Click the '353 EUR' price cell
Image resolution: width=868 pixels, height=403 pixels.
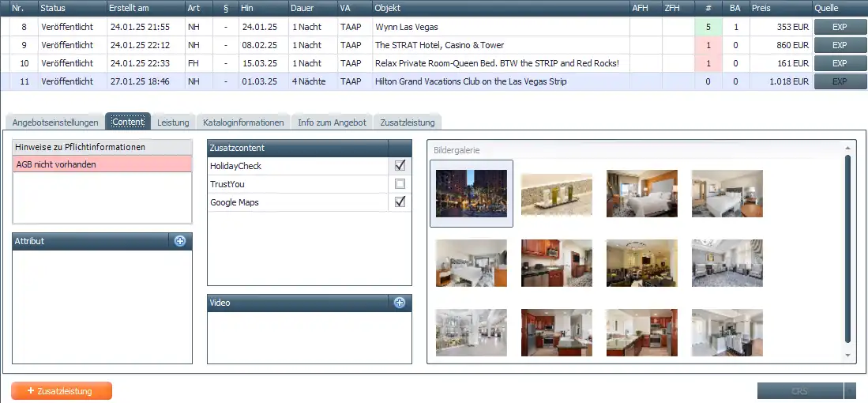(x=781, y=27)
